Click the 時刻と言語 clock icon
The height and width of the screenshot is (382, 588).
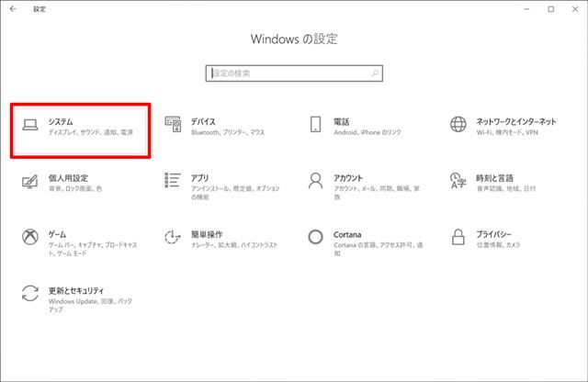[458, 181]
